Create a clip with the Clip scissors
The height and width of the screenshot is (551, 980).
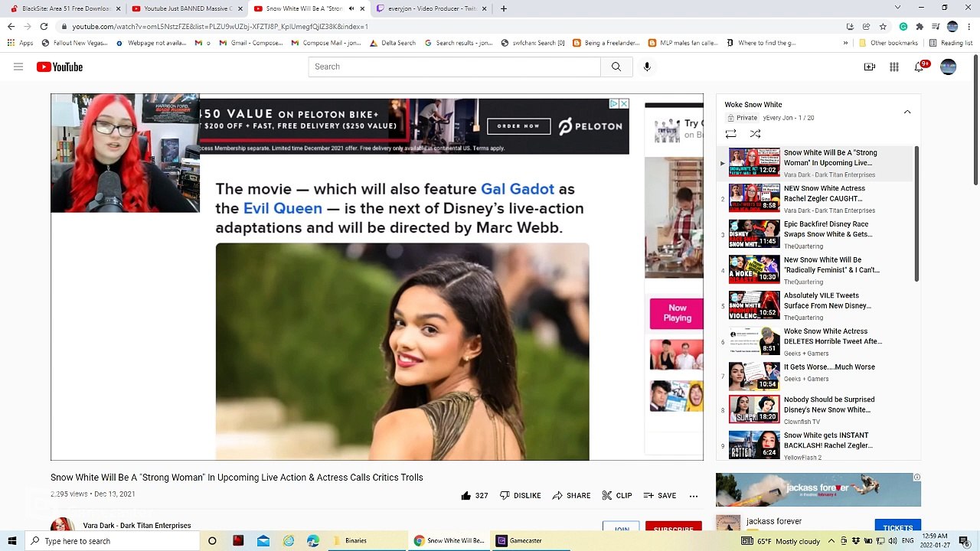(617, 496)
